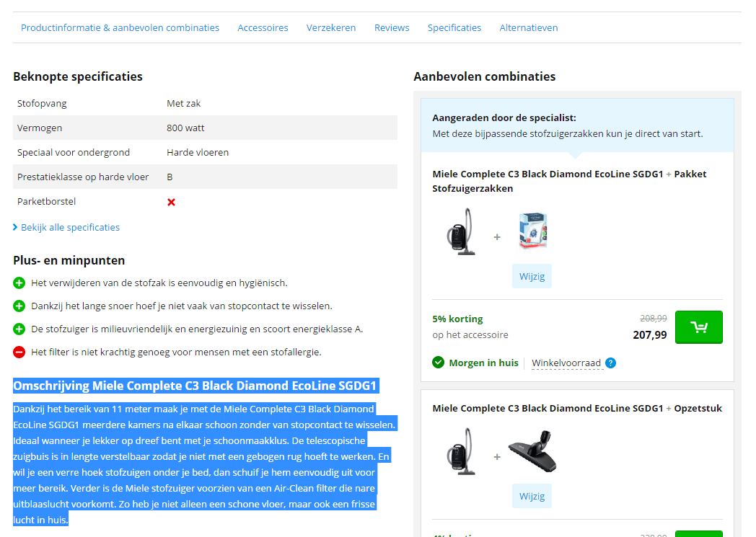756x537 pixels.
Task: Click green plus icon for stofzak advantage
Action: pyautogui.click(x=19, y=283)
